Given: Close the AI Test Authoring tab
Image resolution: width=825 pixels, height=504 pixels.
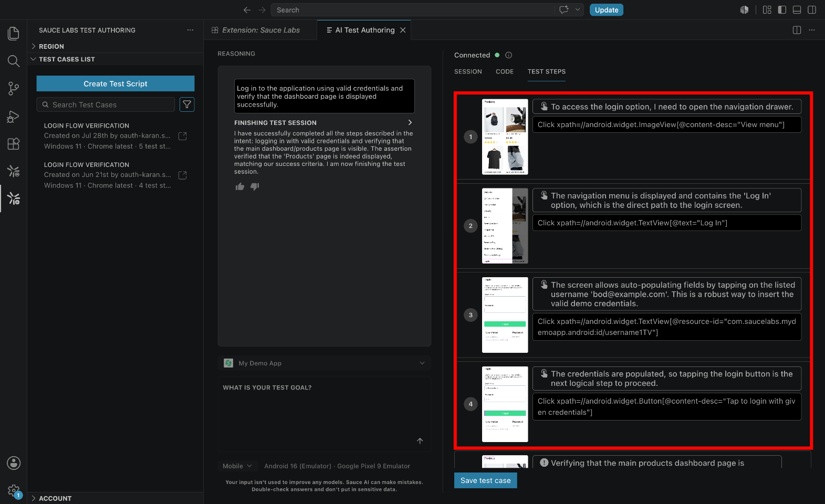Looking at the screenshot, I should [x=403, y=30].
